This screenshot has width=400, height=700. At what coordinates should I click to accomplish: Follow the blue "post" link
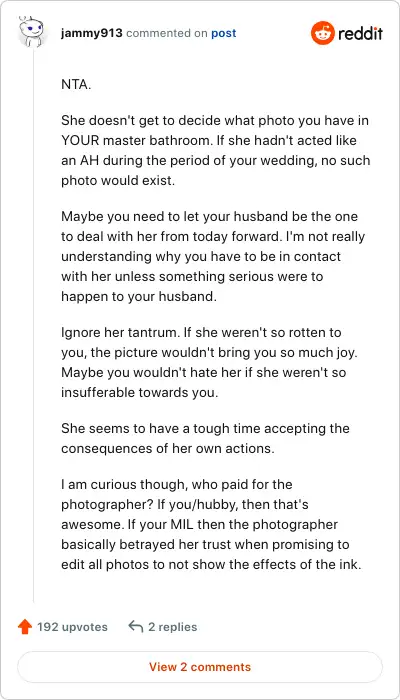tap(224, 33)
